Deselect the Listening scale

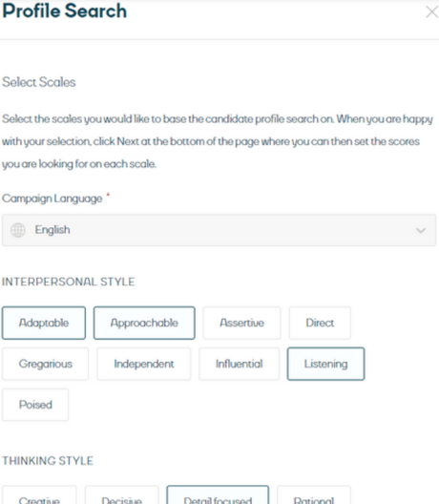point(325,364)
